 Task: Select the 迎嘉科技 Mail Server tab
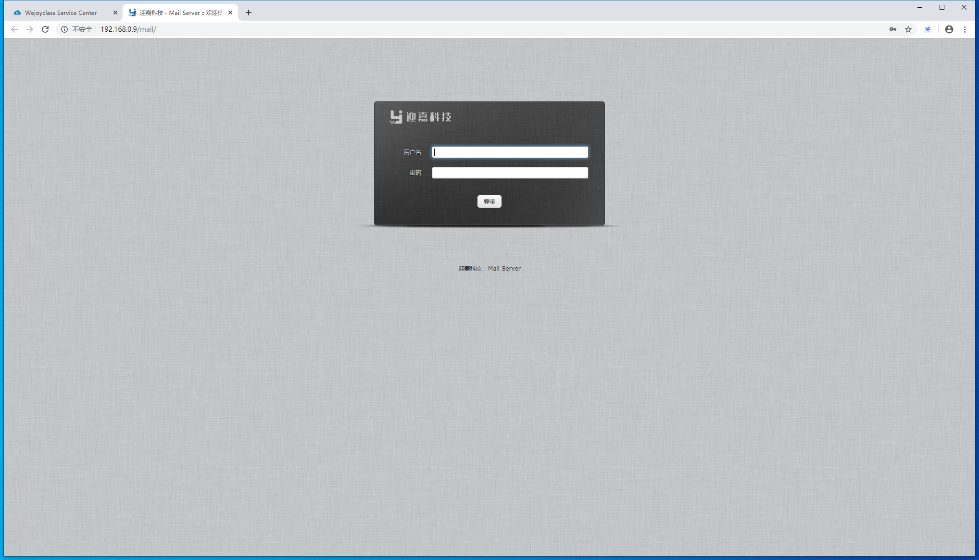[x=180, y=13]
